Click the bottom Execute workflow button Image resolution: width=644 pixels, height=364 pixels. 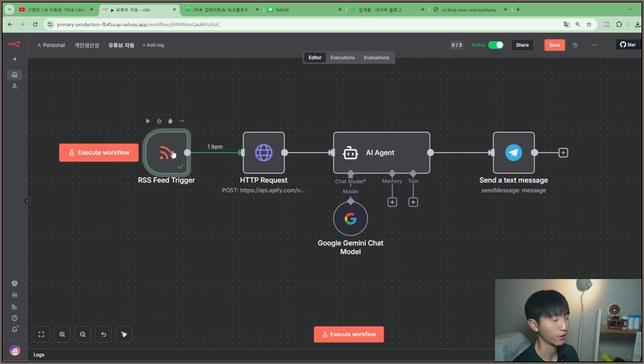point(349,335)
